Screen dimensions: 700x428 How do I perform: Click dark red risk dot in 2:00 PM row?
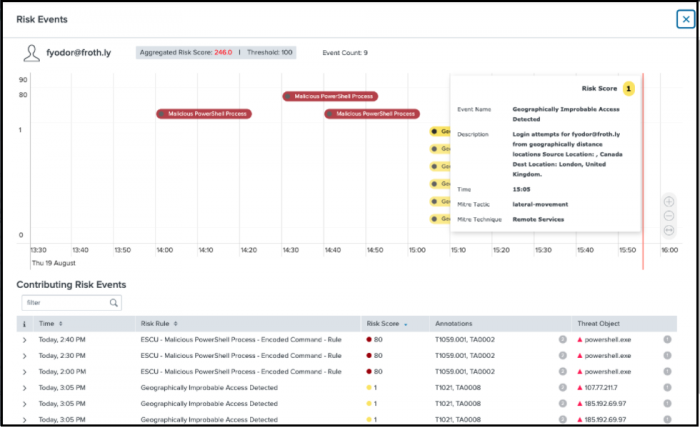click(x=369, y=372)
